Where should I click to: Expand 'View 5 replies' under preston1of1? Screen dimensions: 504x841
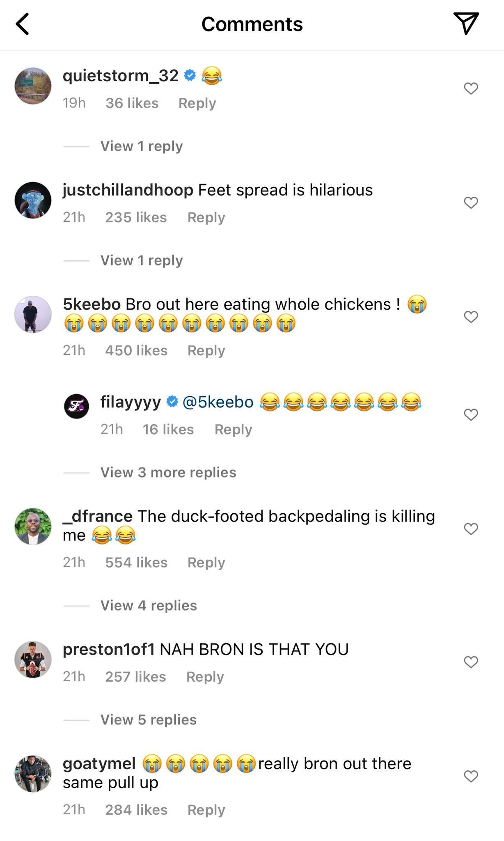point(149,719)
